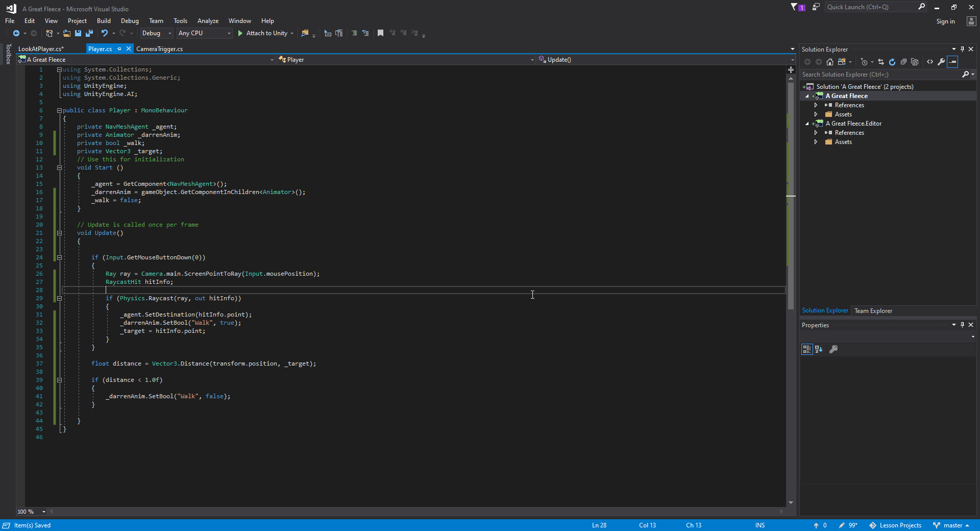The image size is (980, 531).
Task: Click the Undo icon on the toolbar
Action: (104, 33)
